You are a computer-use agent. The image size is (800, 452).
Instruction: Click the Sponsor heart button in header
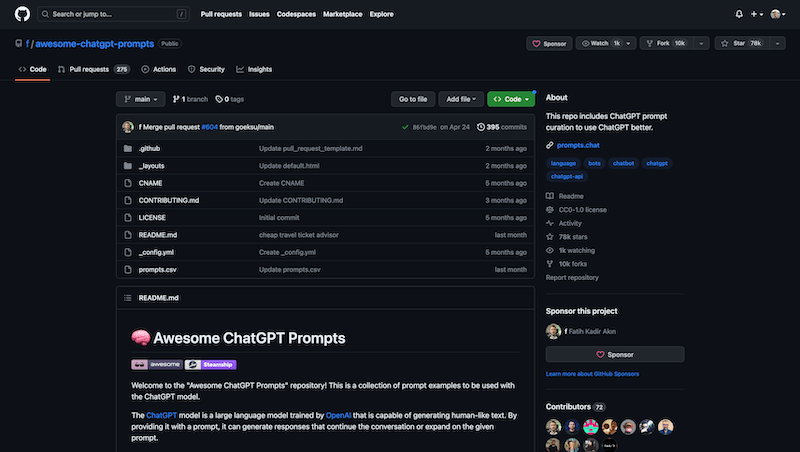(x=549, y=44)
